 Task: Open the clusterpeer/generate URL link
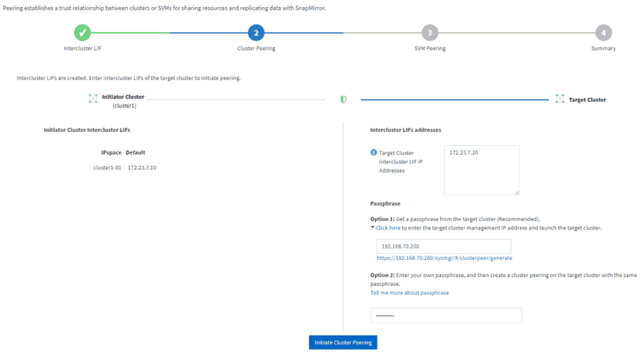(444, 258)
